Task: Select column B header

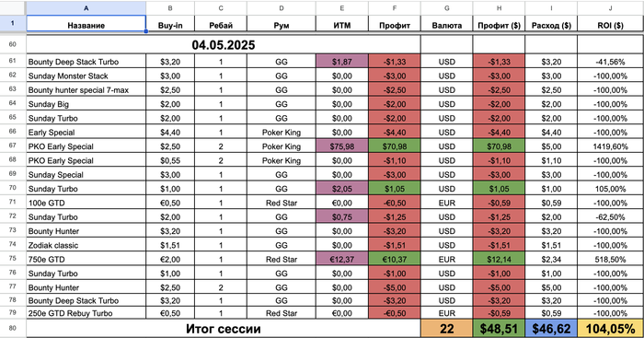Action: point(170,7)
